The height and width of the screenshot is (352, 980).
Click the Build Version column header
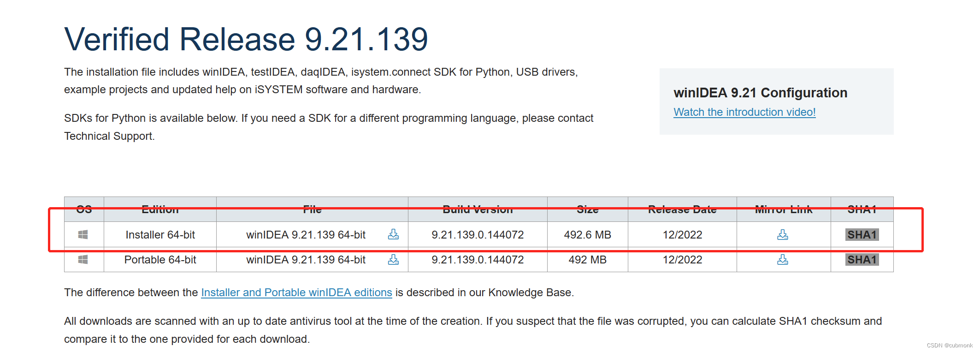click(x=478, y=209)
